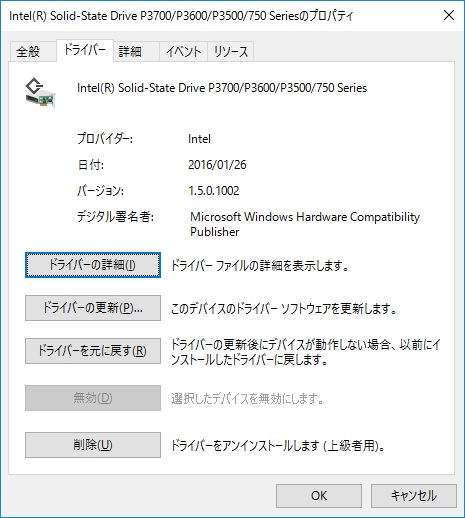The width and height of the screenshot is (465, 518).
Task: Open the イベント tab
Action: [x=183, y=52]
